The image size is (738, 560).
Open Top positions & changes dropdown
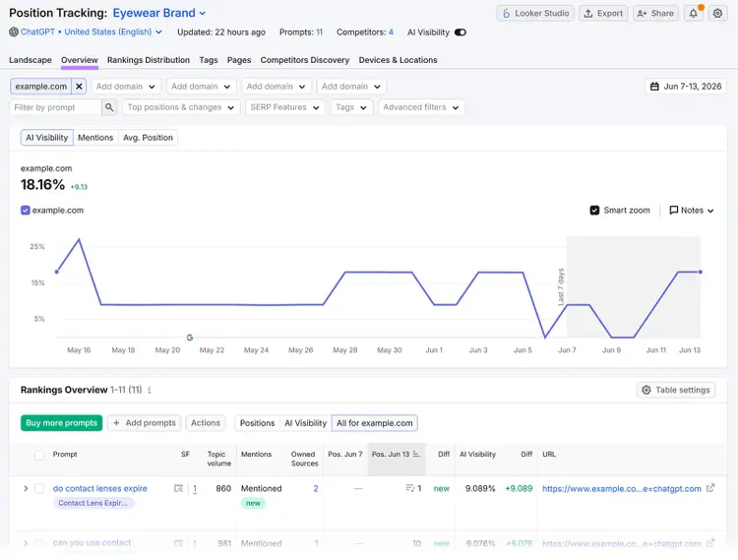(x=181, y=107)
